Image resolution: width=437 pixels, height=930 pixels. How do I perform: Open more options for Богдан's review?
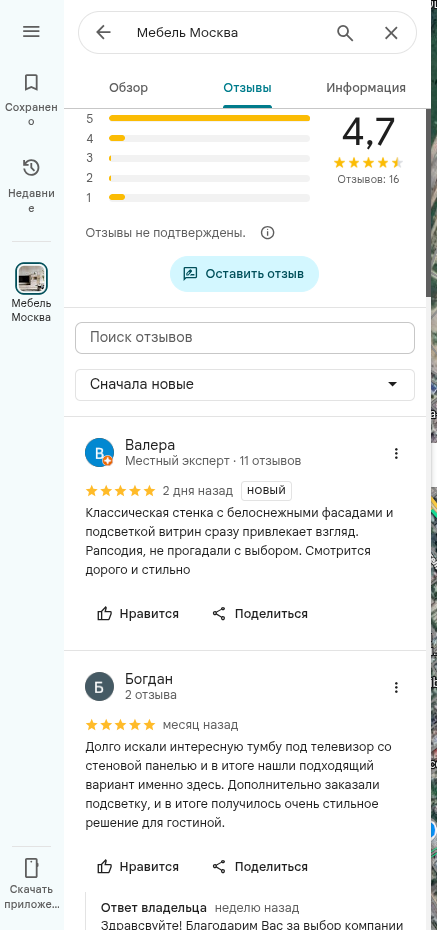pyautogui.click(x=396, y=687)
